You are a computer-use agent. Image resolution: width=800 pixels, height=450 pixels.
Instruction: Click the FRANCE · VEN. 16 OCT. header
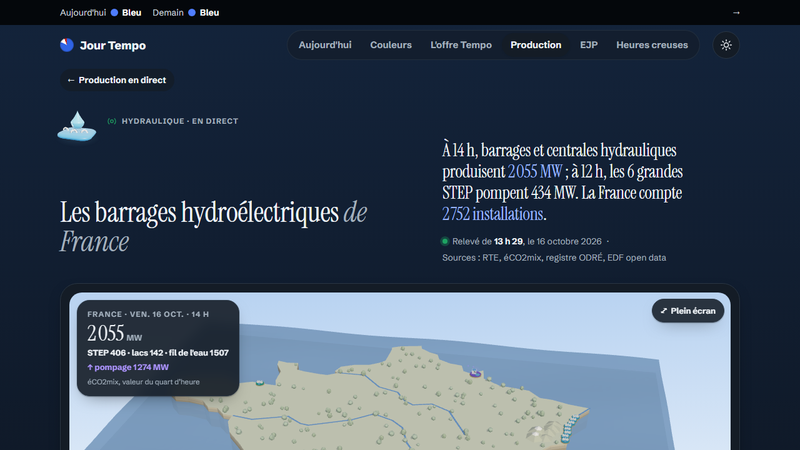148,314
